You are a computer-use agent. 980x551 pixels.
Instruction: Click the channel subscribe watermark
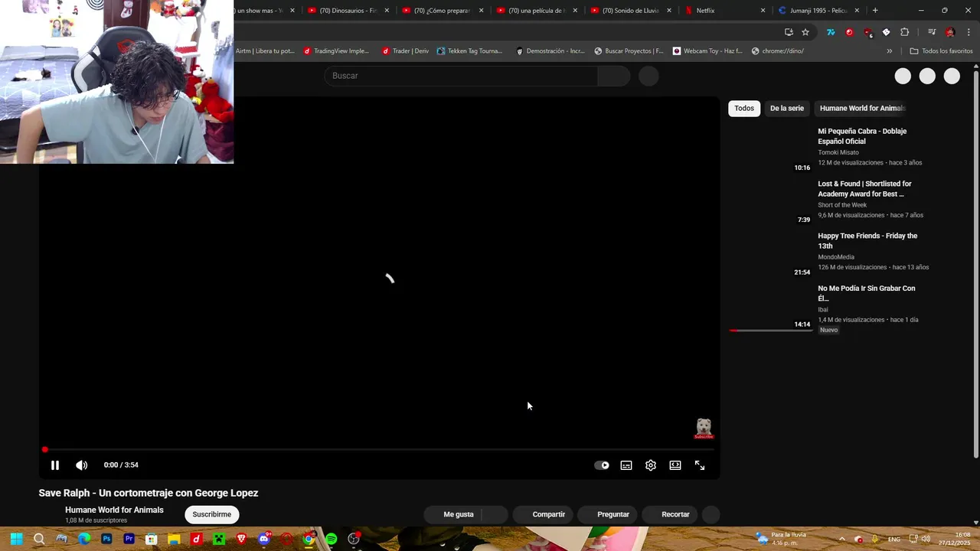pos(704,429)
